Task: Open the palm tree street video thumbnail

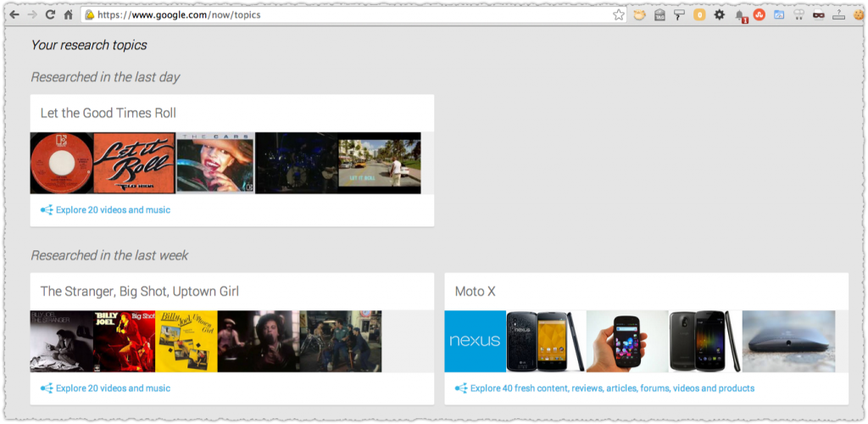Action: click(379, 164)
